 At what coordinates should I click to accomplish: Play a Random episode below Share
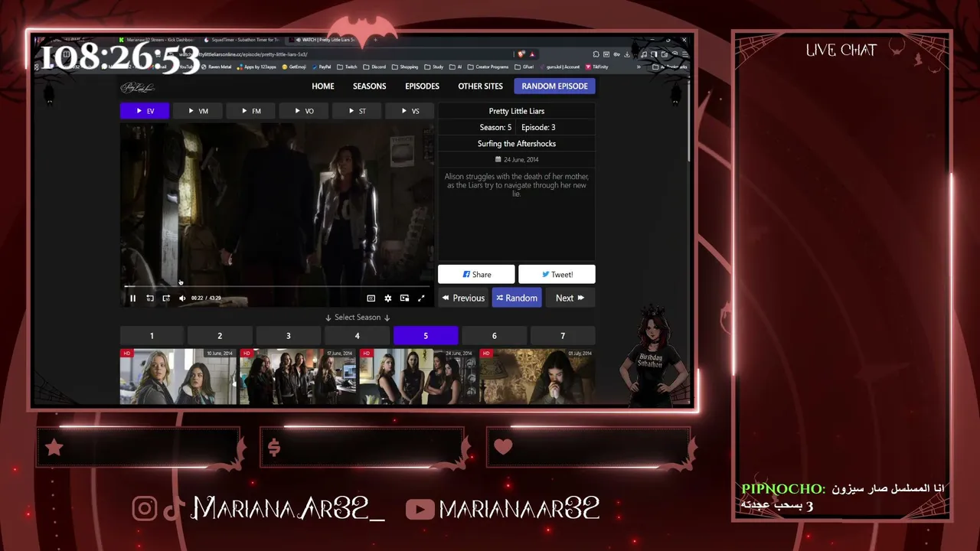517,298
